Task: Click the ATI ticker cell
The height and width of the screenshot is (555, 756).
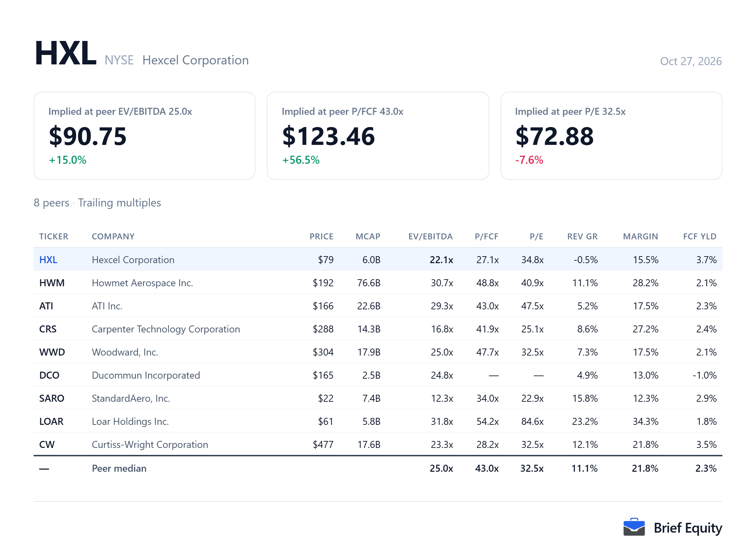Action: [46, 306]
